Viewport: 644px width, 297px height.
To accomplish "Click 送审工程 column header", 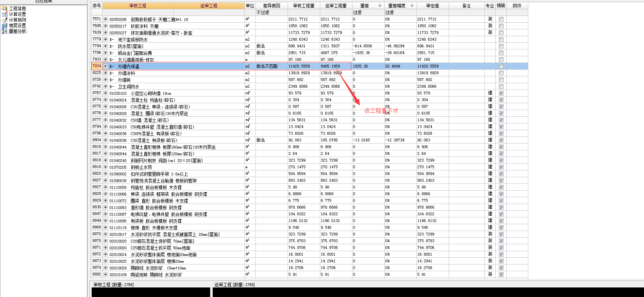I will click(x=209, y=6).
